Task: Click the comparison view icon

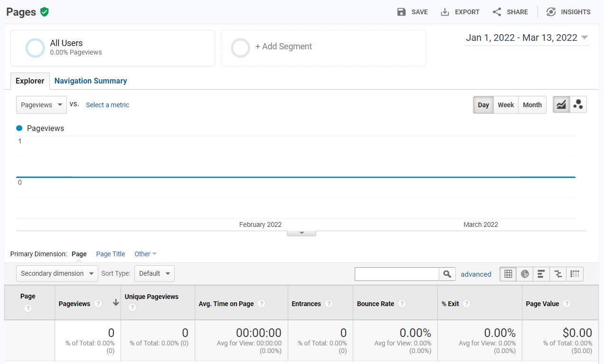Action: coord(557,274)
